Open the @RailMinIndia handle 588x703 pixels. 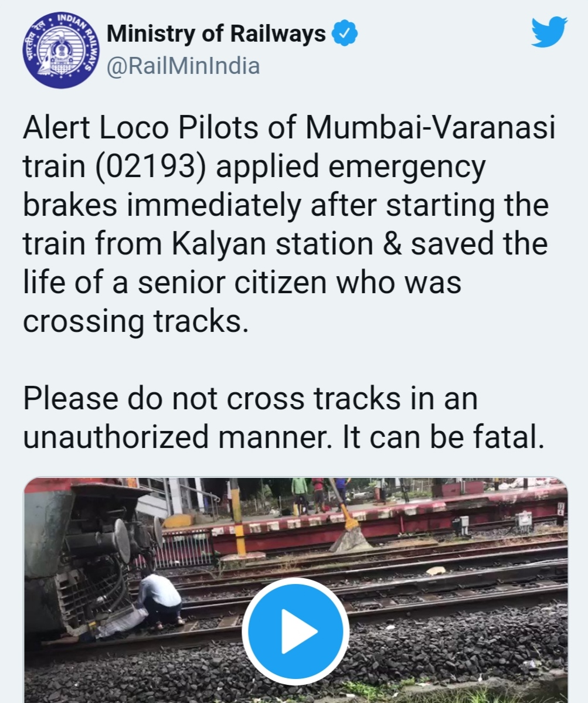[x=183, y=66]
